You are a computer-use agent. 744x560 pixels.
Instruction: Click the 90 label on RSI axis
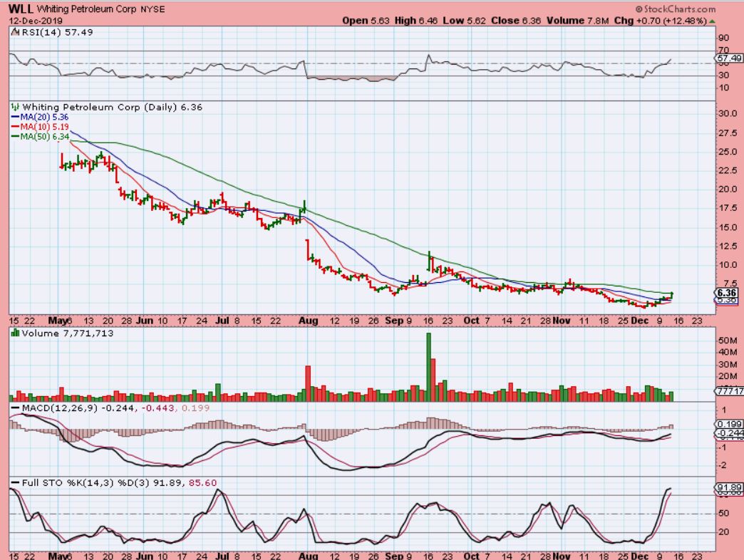point(724,38)
